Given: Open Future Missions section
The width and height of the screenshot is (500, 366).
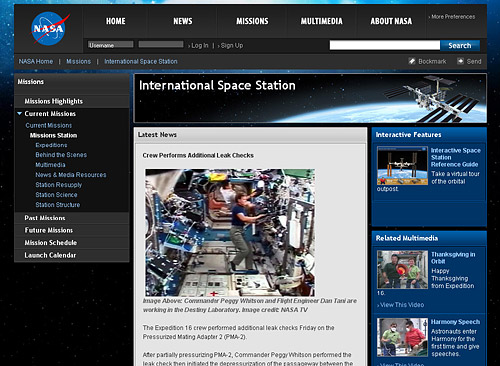Looking at the screenshot, I should click(x=49, y=230).
